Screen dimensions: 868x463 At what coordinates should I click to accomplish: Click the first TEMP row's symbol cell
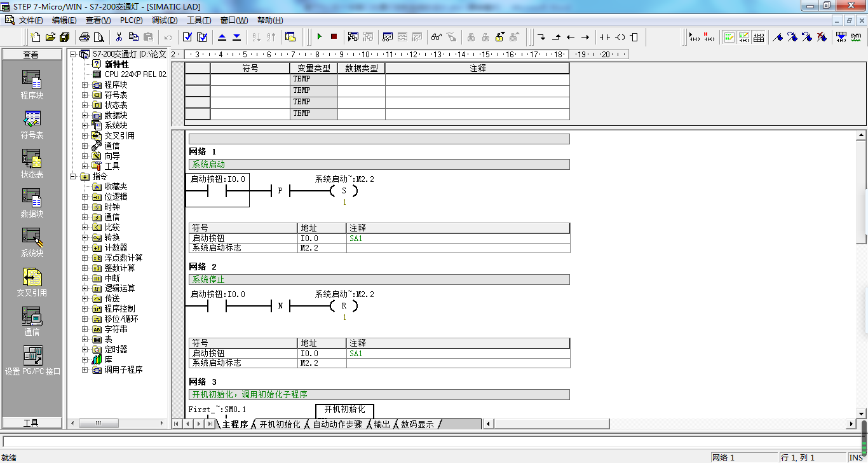250,79
